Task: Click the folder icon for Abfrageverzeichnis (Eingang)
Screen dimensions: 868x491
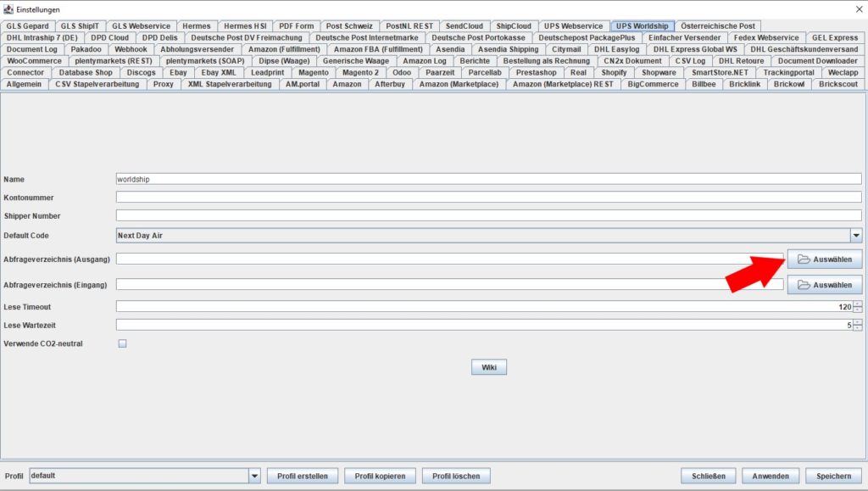Action: pos(804,285)
